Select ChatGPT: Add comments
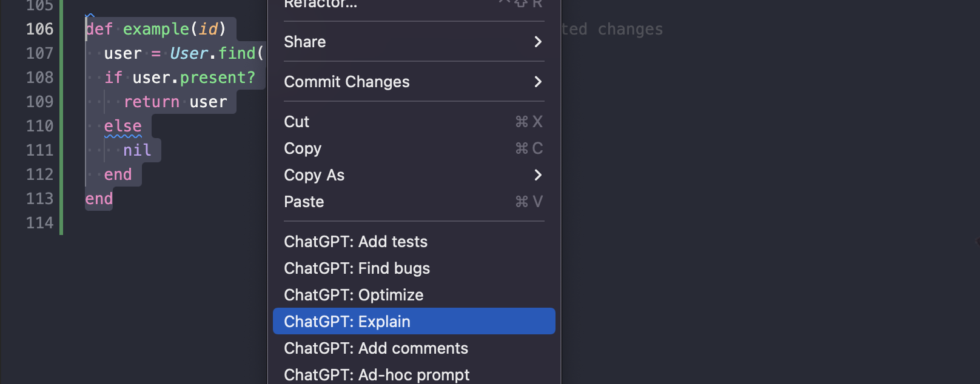Image resolution: width=980 pixels, height=384 pixels. point(376,348)
